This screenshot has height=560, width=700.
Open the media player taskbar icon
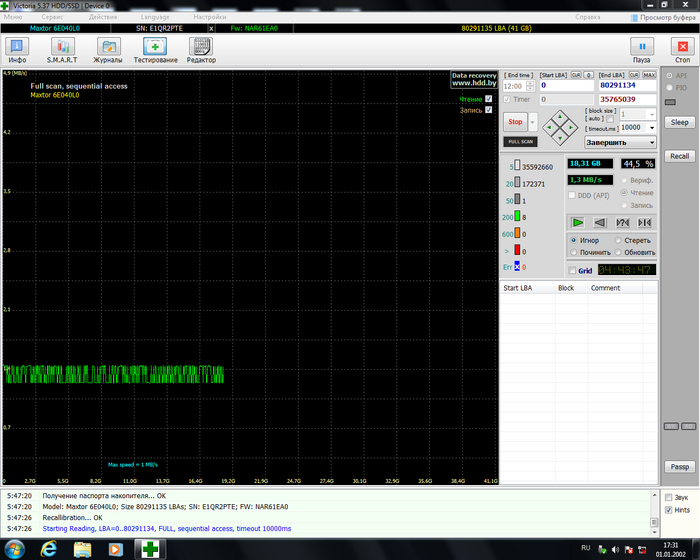pyautogui.click(x=115, y=549)
